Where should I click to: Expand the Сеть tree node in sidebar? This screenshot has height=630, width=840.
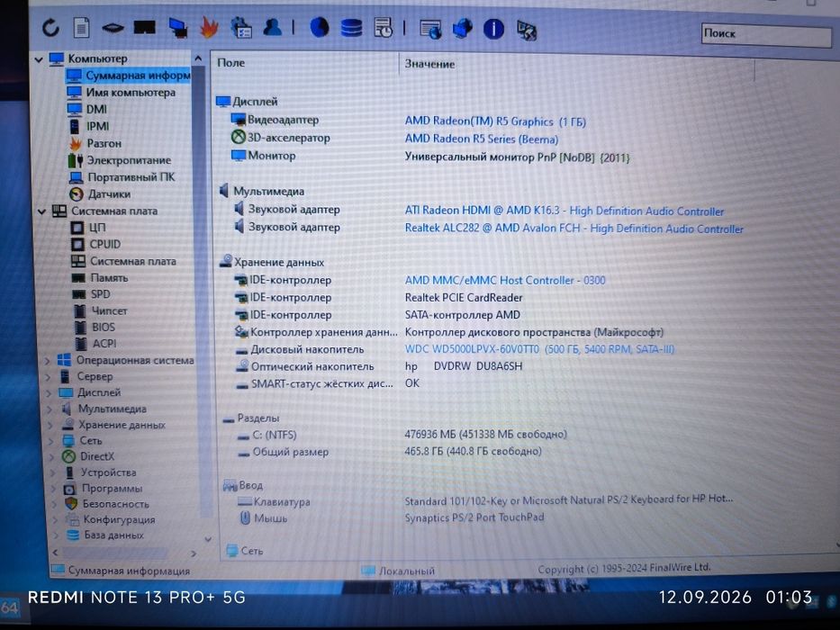(51, 441)
